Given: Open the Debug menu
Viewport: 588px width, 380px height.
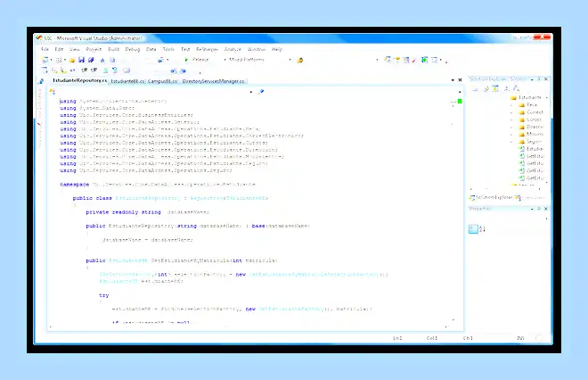Looking at the screenshot, I should point(133,49).
